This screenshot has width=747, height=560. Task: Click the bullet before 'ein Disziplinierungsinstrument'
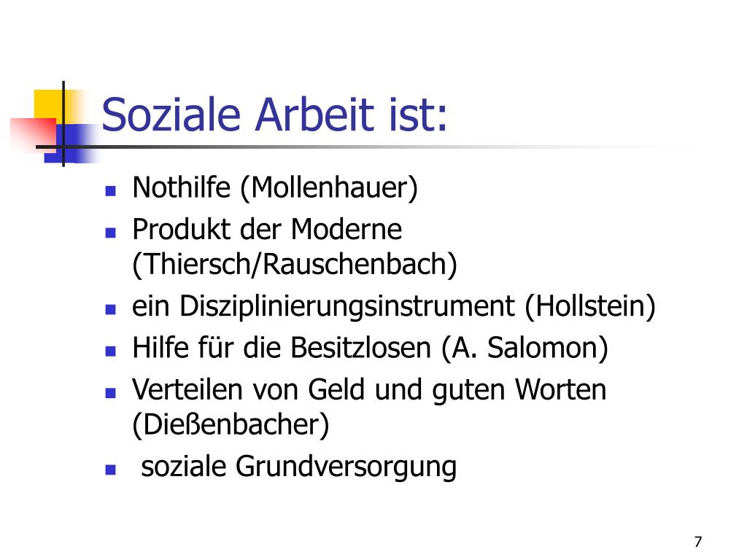(x=111, y=309)
